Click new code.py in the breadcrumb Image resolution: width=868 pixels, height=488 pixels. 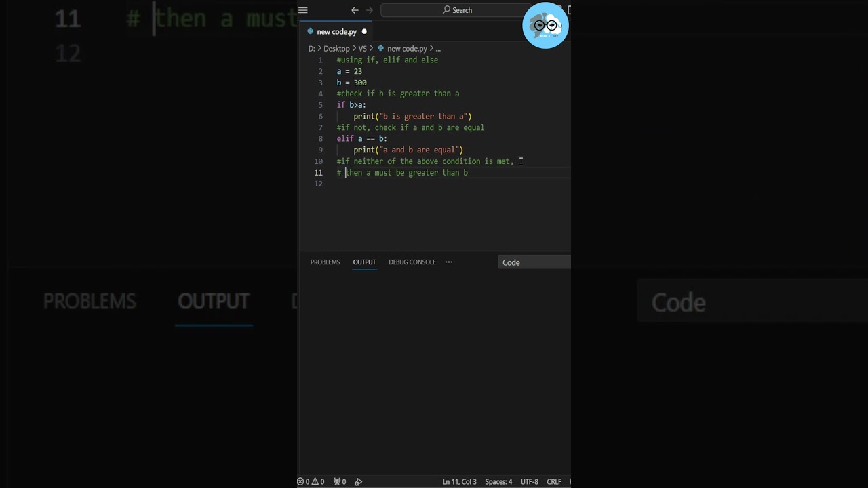tap(407, 49)
